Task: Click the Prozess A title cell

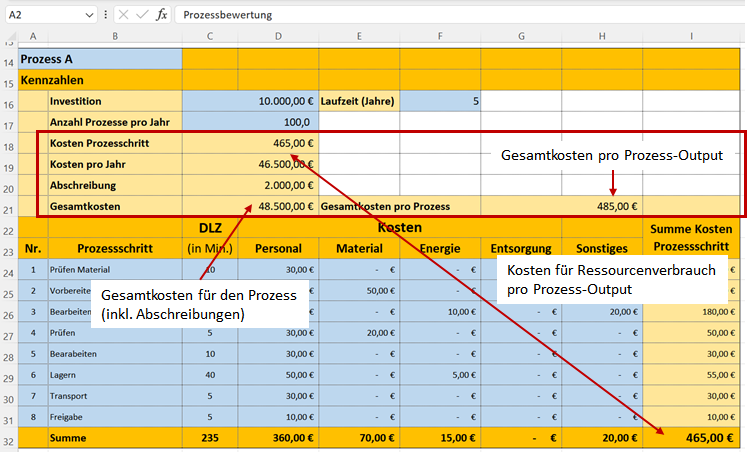Action: (x=99, y=59)
